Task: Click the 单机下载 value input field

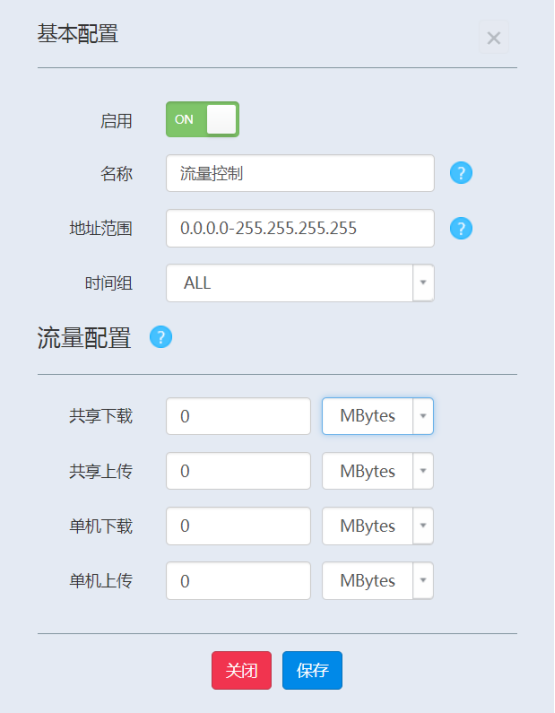Action: [x=239, y=526]
